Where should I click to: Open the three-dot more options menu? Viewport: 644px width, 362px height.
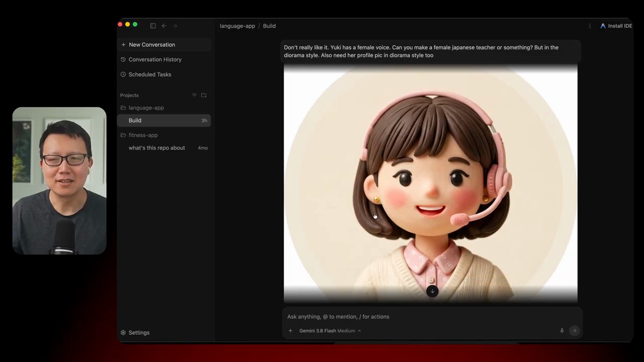[x=590, y=26]
